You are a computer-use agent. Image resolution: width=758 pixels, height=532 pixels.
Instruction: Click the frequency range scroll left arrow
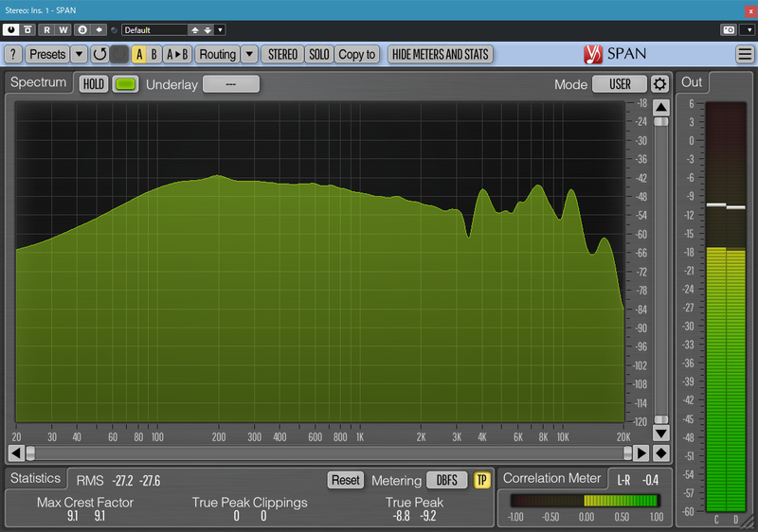pos(16,452)
